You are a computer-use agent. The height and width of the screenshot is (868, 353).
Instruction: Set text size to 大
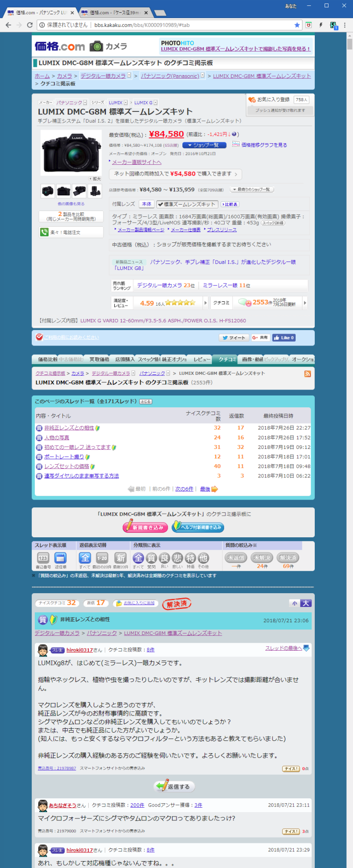306,604
